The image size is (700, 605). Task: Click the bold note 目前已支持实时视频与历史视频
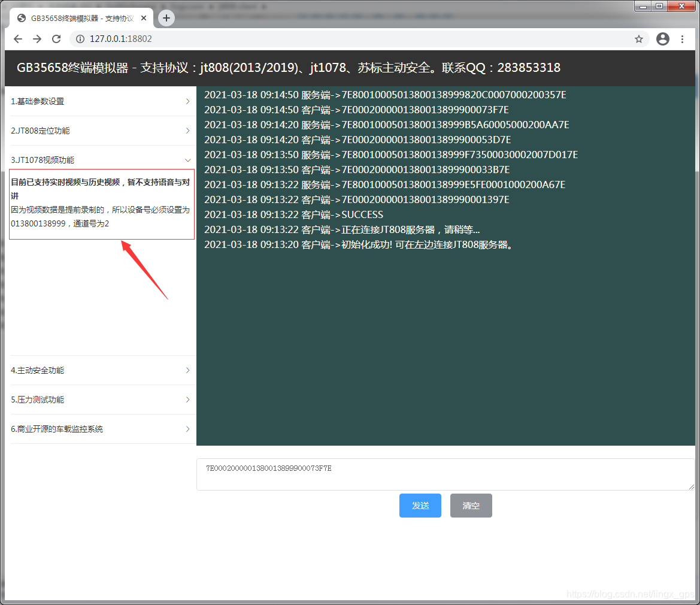coord(101,189)
